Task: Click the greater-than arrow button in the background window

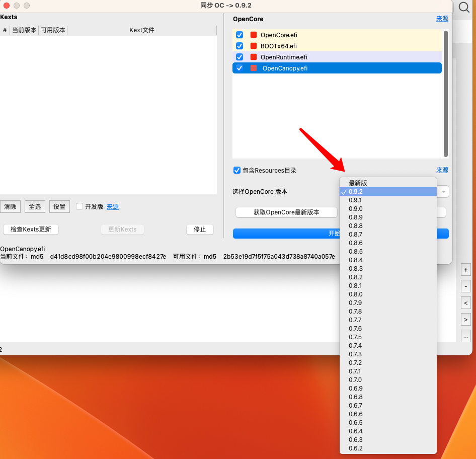Action: click(465, 320)
